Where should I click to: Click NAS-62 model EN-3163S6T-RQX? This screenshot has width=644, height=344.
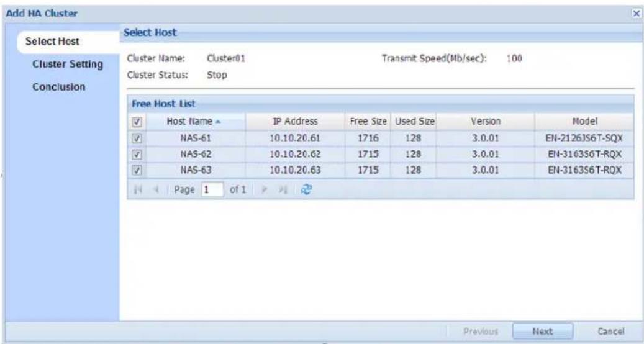coord(584,155)
